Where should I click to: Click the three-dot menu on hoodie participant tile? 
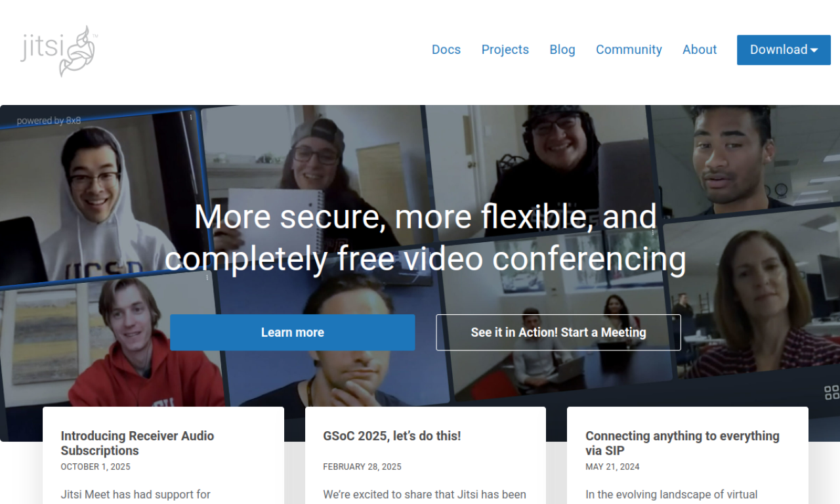click(x=191, y=117)
